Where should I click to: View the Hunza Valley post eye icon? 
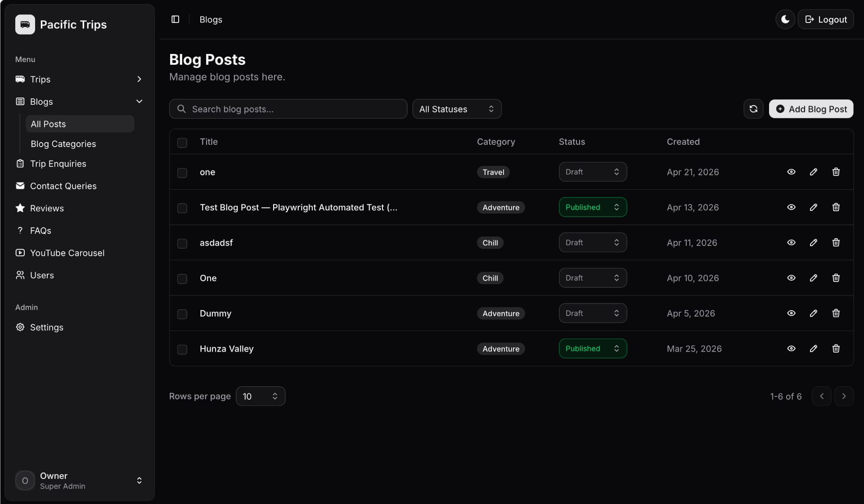pyautogui.click(x=791, y=348)
